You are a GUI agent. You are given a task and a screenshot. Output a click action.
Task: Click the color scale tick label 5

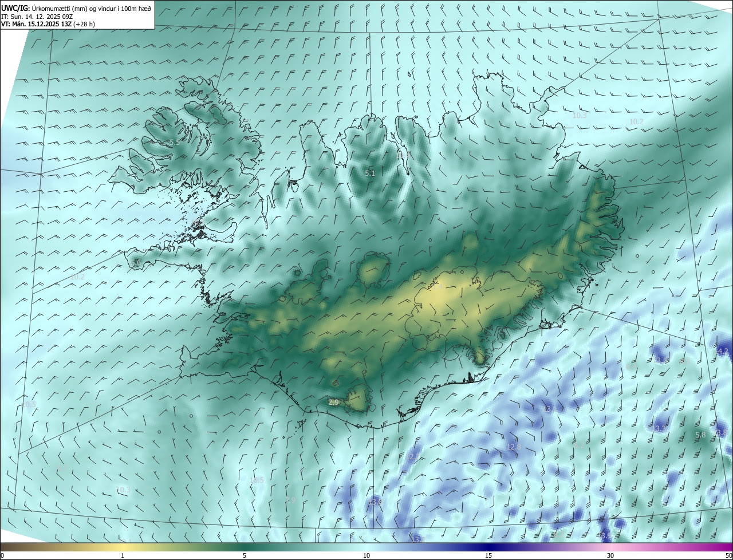pyautogui.click(x=245, y=556)
